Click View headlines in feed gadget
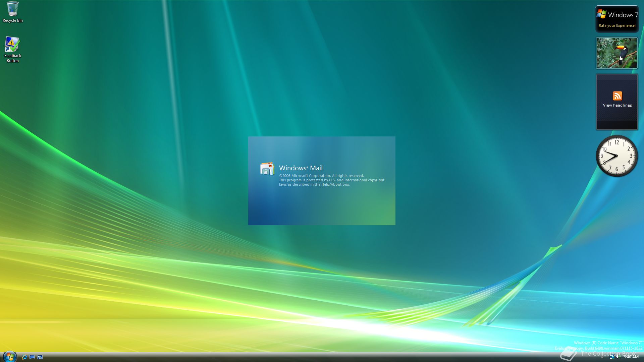 click(x=617, y=105)
